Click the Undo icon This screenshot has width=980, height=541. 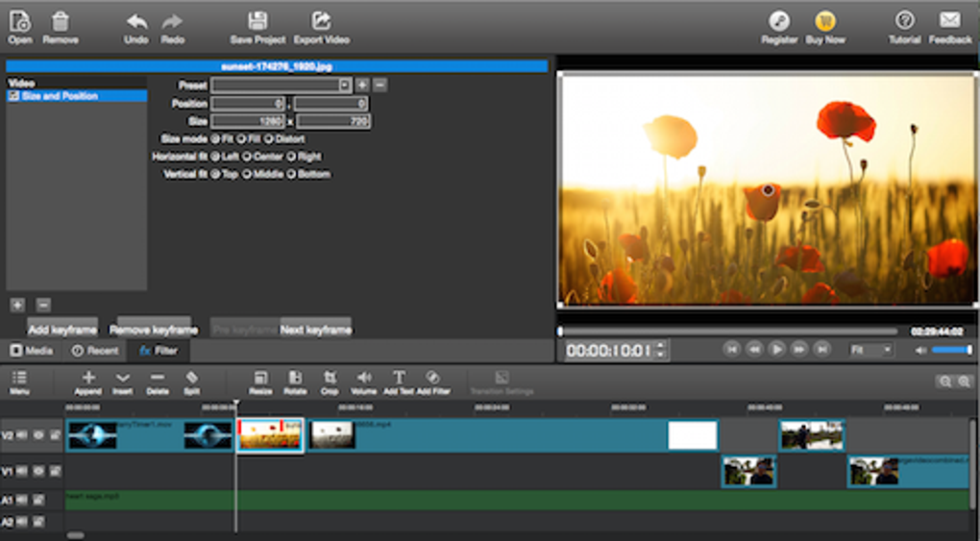click(x=136, y=21)
